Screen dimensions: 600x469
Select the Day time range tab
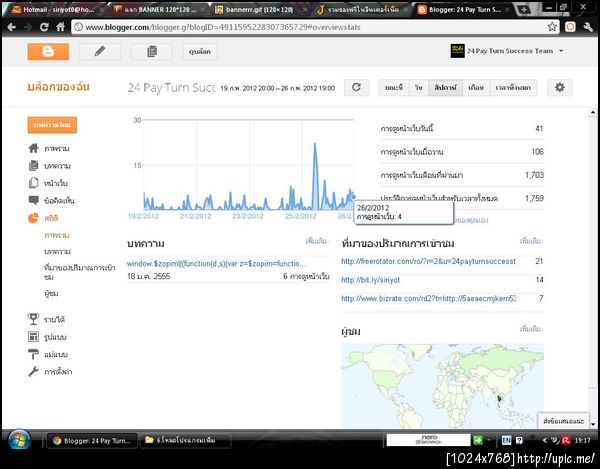(419, 88)
